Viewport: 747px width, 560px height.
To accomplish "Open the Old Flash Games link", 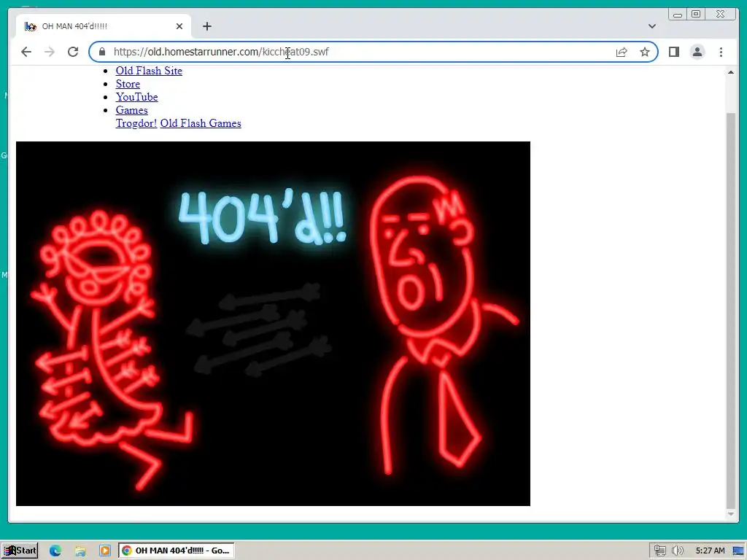I will pyautogui.click(x=201, y=123).
